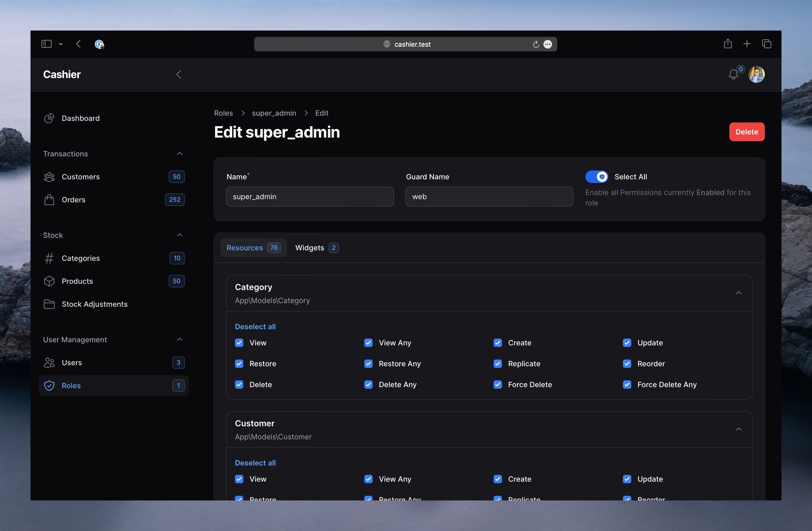Uncheck the Force Delete Any checkbox
The image size is (812, 531).
627,384
